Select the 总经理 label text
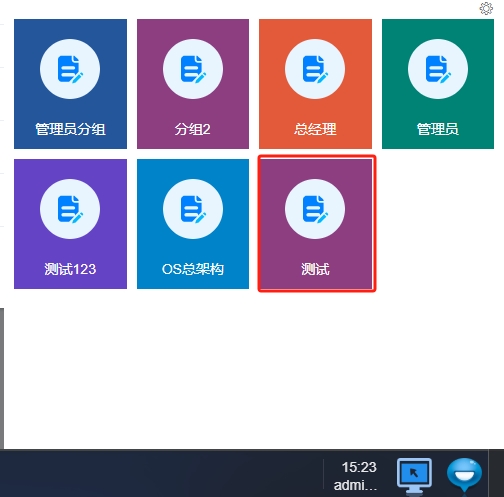This screenshot has height=497, width=504. pyautogui.click(x=315, y=129)
